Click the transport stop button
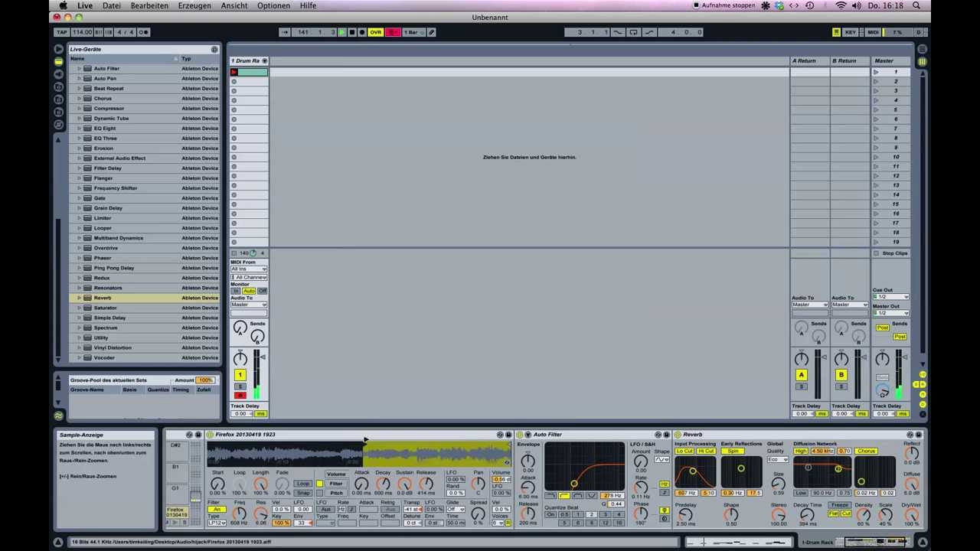The width and height of the screenshot is (980, 551). tap(352, 32)
